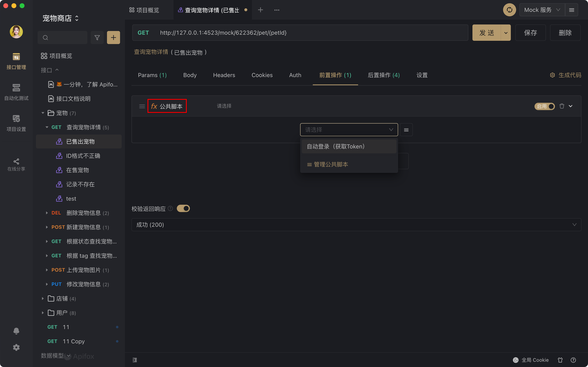Screen dimensions: 588x367
Task: Switch to the 后置操作 tab
Action: (x=383, y=75)
